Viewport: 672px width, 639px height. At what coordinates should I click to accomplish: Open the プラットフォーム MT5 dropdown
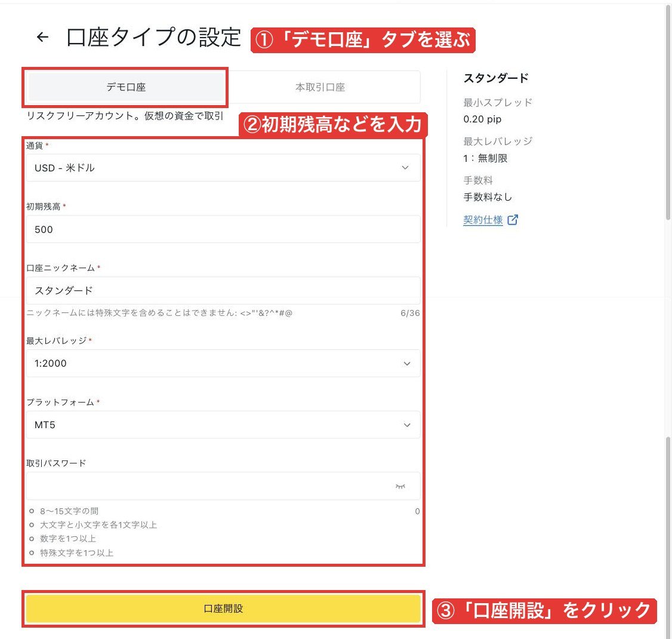223,425
